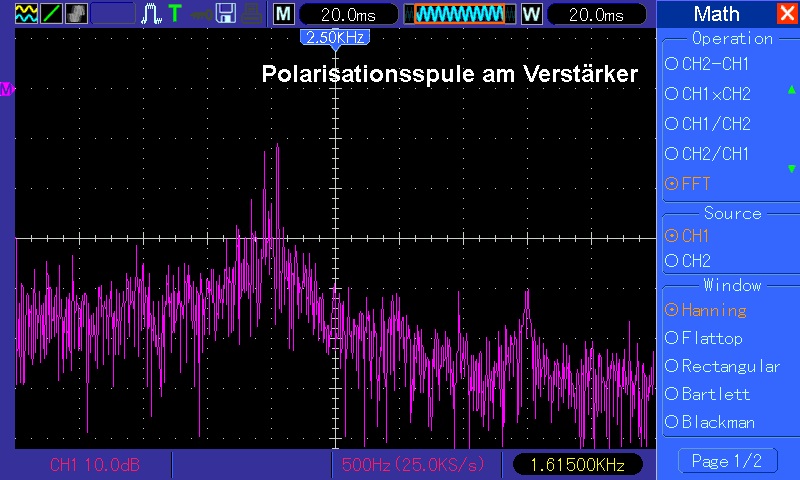Image resolution: width=800 pixels, height=480 pixels.
Task: Go to Page 1/2 of Math menu
Action: [728, 461]
